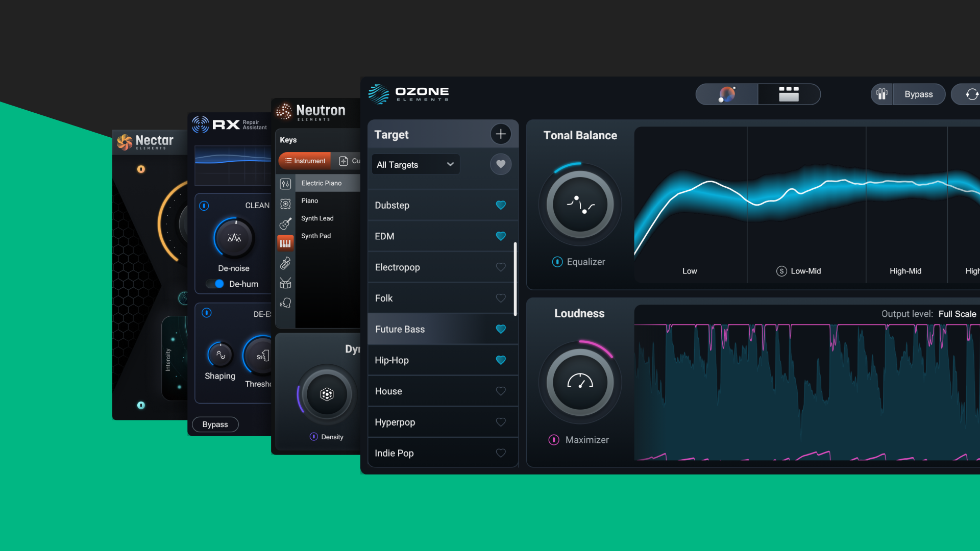Click the Ozone Bypass button
Screen dimensions: 980x551
click(919, 94)
